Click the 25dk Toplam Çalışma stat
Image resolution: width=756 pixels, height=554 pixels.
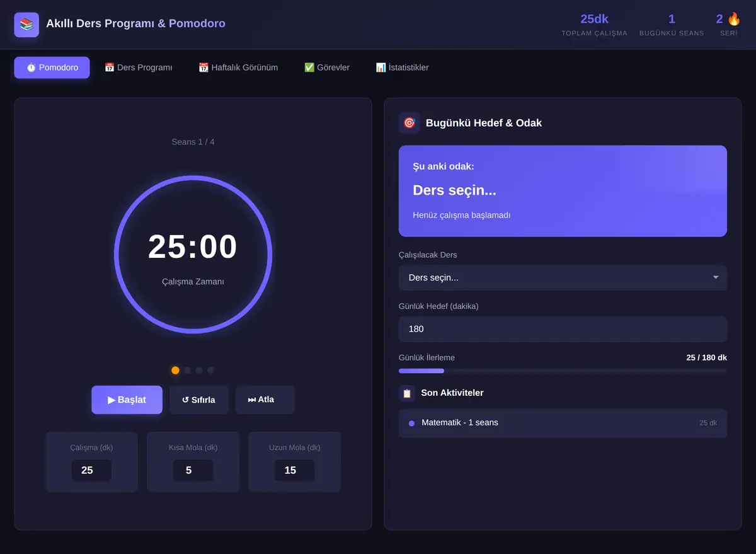tap(594, 25)
